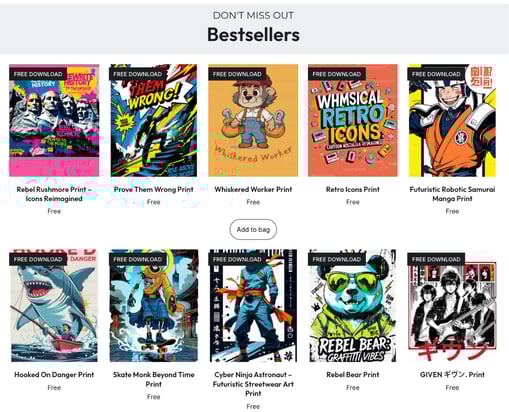
Task: Click the Free Download badge on Whiskered Worker
Action: 237,74
